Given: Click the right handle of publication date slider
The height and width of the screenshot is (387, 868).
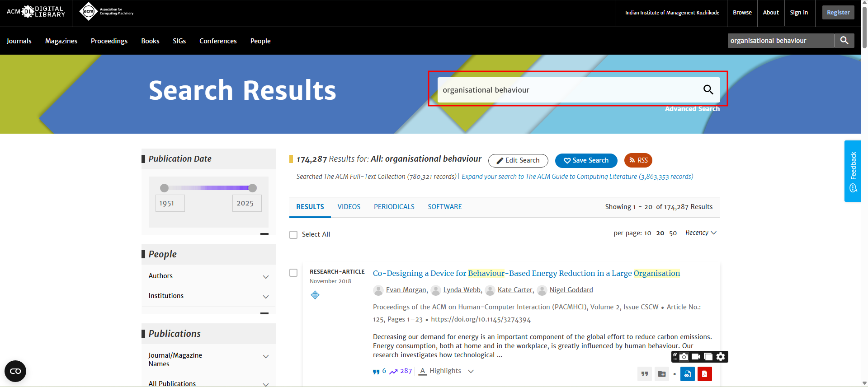Looking at the screenshot, I should coord(253,188).
